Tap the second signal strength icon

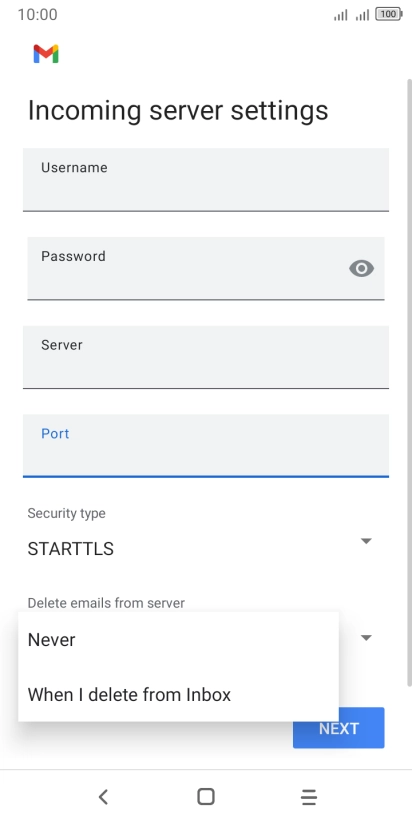362,15
